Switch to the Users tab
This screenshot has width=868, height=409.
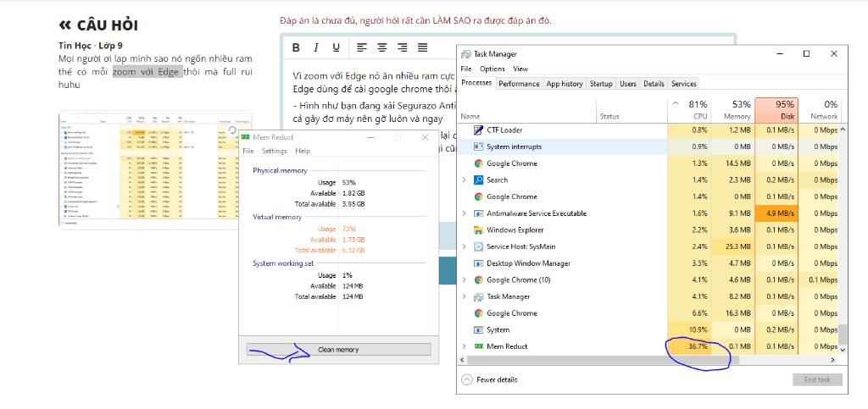click(628, 84)
